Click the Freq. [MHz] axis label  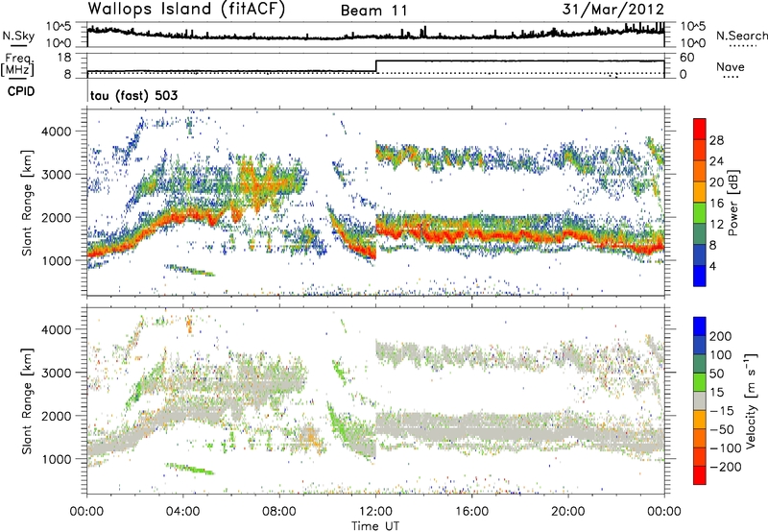(x=18, y=64)
